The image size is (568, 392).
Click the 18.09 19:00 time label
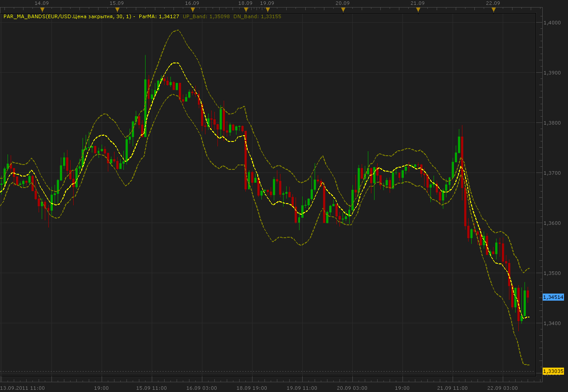tap(252, 388)
